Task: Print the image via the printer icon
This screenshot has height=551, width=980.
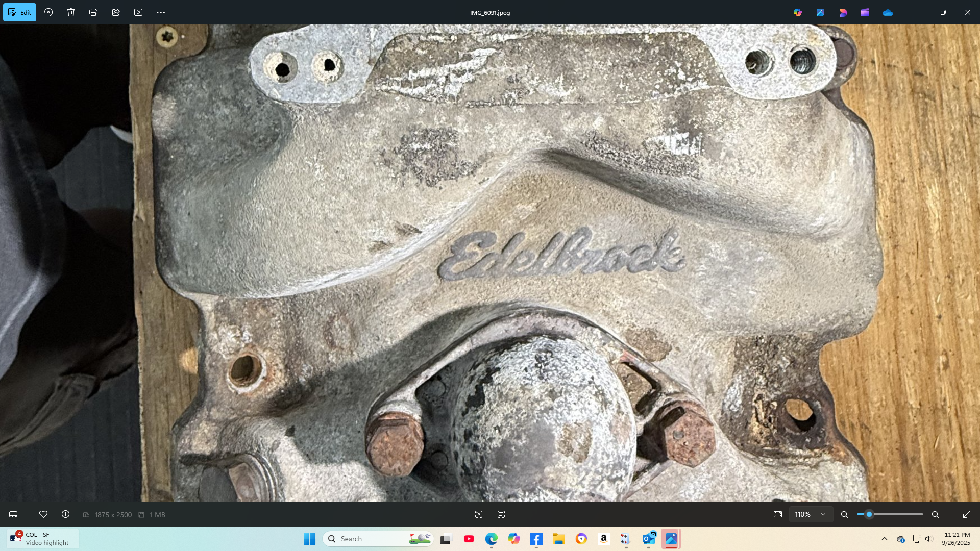Action: 93,12
